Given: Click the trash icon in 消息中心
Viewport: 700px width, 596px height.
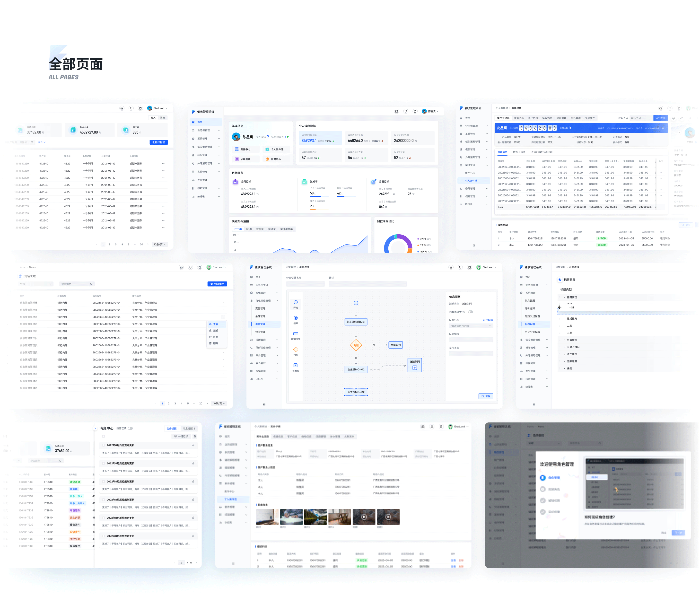Looking at the screenshot, I should [x=195, y=436].
